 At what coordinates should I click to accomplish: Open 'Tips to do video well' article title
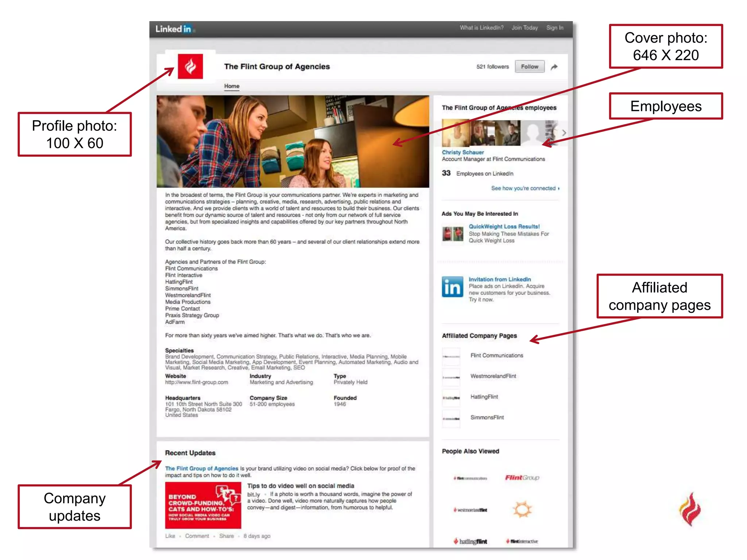pos(301,486)
